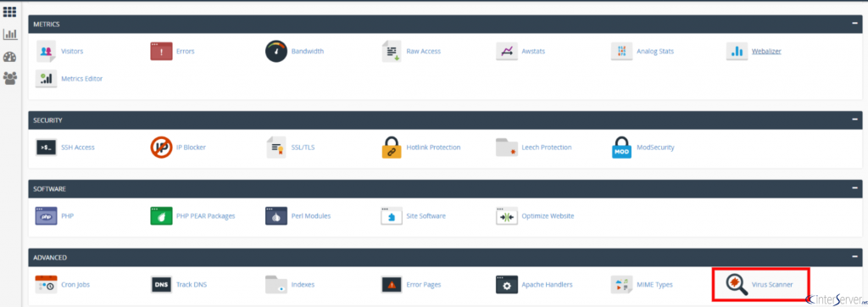This screenshot has width=868, height=307.
Task: Click the MIME Types icon
Action: 621,284
